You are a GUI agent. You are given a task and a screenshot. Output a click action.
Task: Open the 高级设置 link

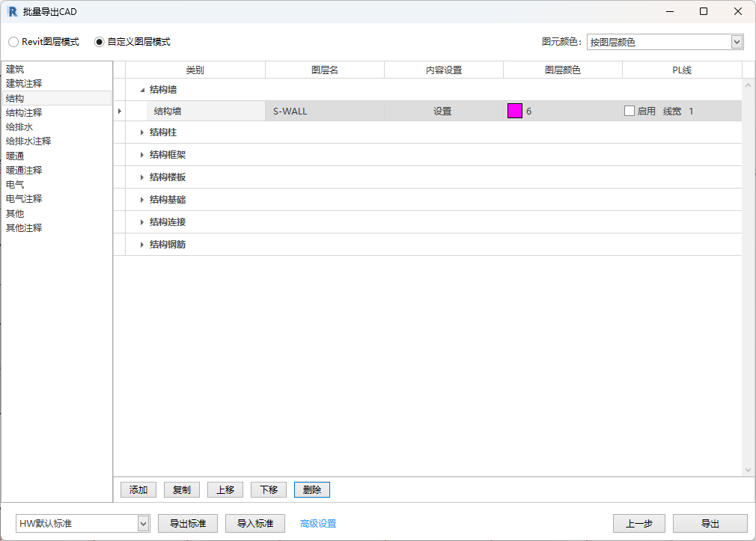point(318,524)
